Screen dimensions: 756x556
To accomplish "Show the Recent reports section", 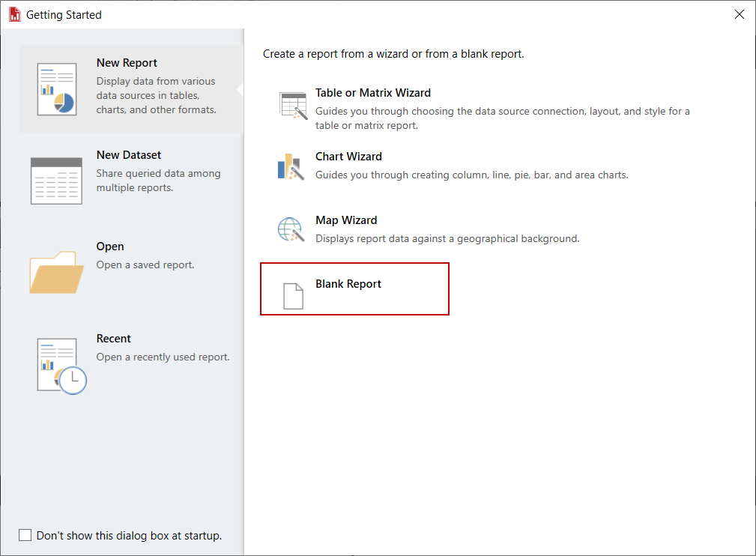I will pyautogui.click(x=114, y=339).
